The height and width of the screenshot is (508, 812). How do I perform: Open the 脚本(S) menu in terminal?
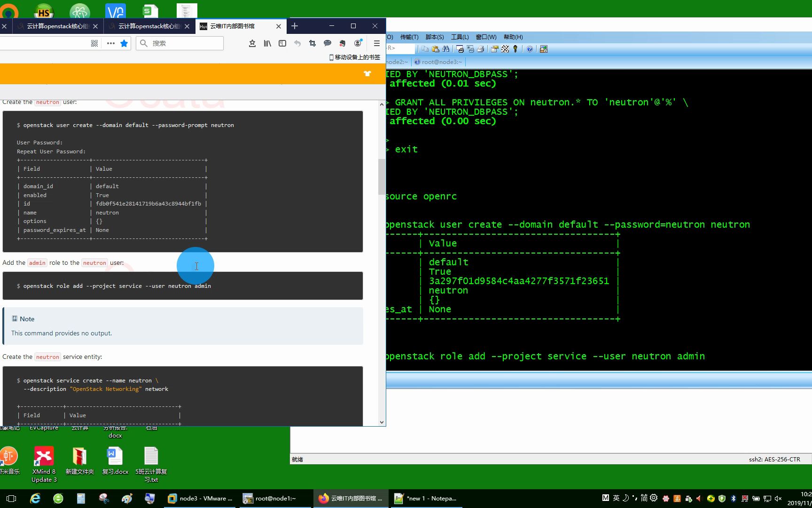[x=435, y=37]
